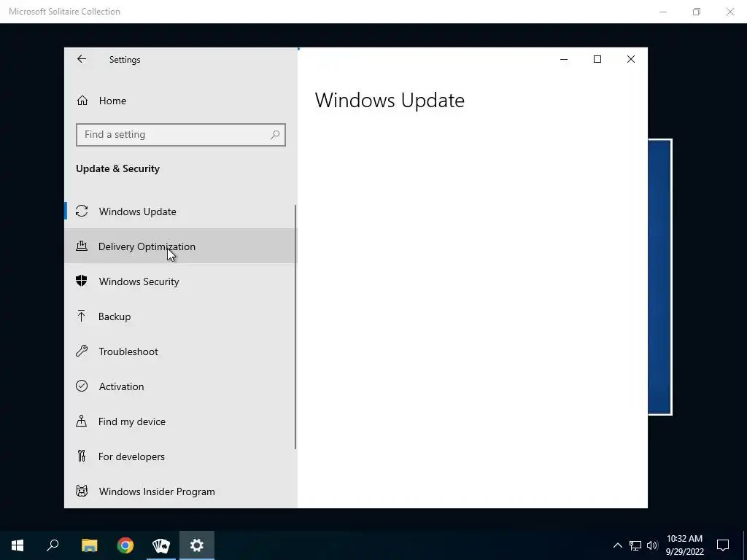Go back using the Settings back arrow
Screen dimensions: 747x560
pos(82,59)
